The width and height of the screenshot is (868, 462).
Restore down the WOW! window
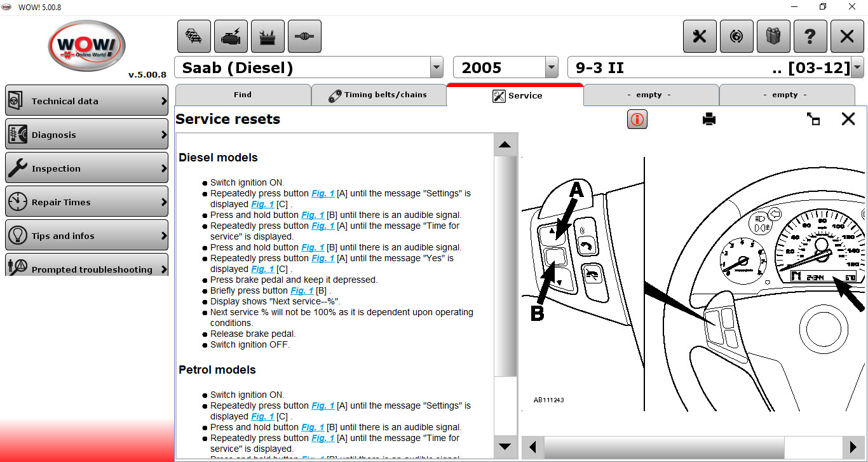823,6
